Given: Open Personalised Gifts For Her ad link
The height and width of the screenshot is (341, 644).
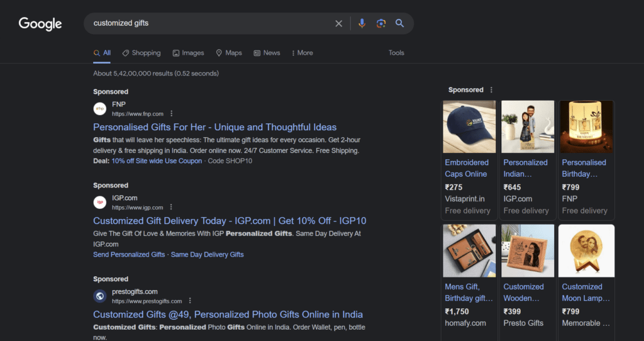Looking at the screenshot, I should point(215,127).
